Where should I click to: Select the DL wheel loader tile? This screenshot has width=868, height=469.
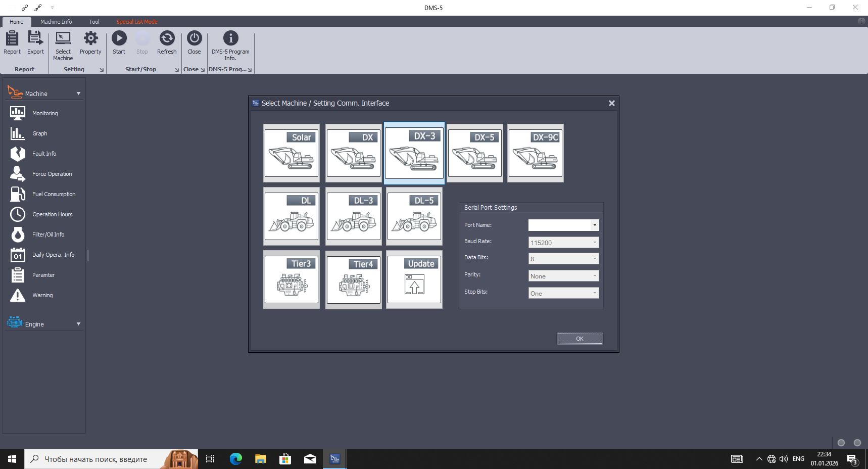(292, 216)
